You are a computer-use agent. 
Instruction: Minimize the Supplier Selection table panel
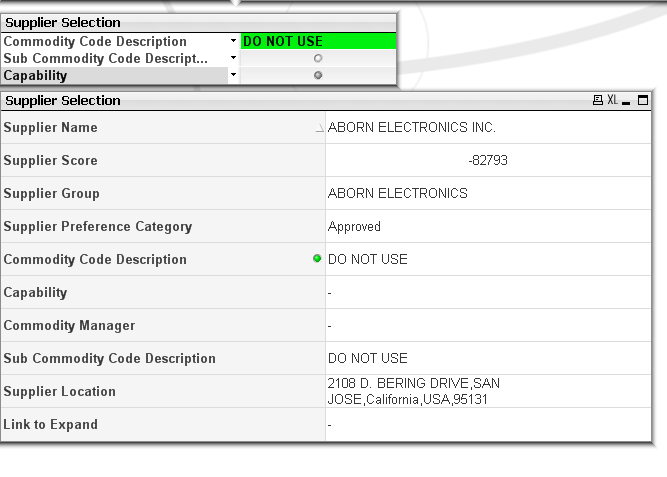click(x=626, y=101)
